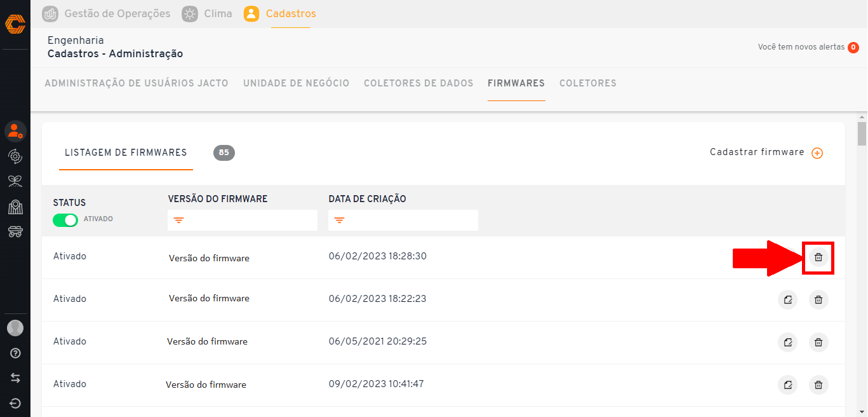
Task: Click the 85 firmware count badge
Action: [224, 153]
